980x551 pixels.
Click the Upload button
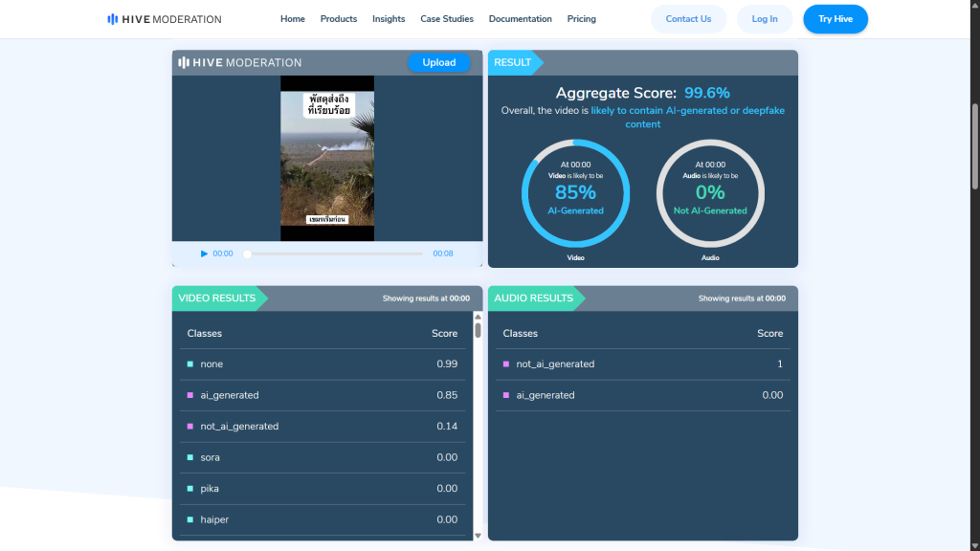(439, 62)
